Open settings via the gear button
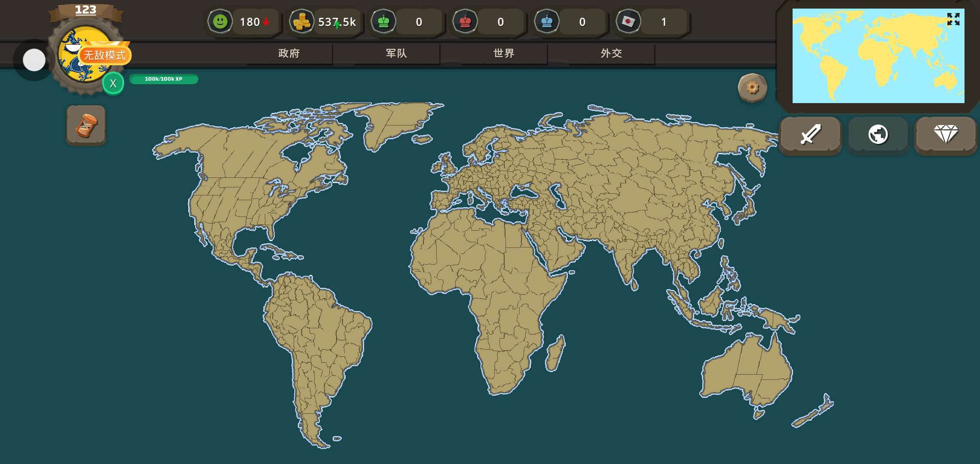The image size is (980, 464). click(752, 88)
